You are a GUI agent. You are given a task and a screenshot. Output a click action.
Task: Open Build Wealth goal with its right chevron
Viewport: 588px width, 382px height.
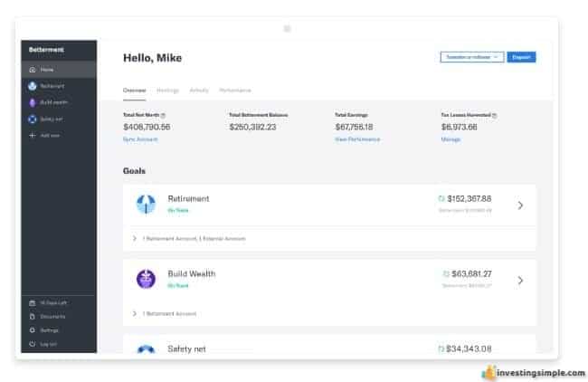click(520, 281)
